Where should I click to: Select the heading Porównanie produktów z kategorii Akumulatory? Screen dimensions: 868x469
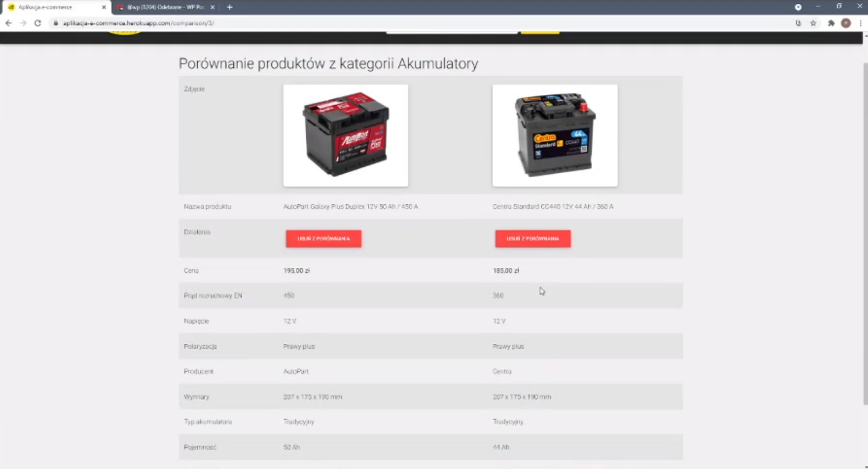click(x=328, y=64)
